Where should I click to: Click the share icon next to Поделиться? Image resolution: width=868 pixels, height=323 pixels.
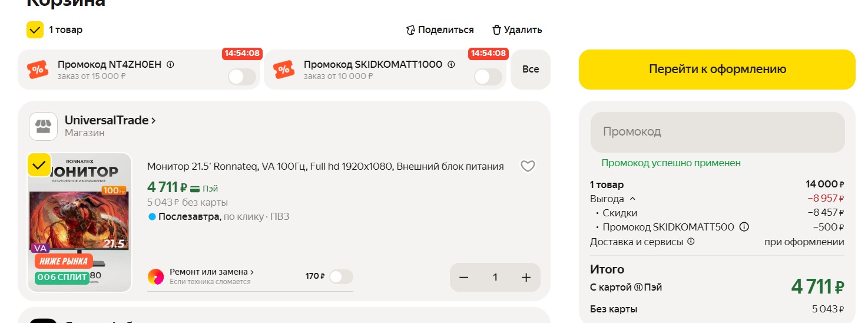[411, 30]
